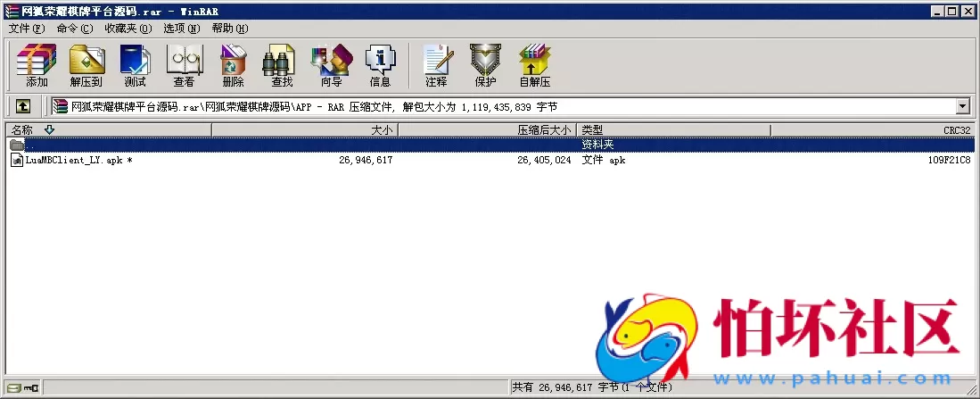This screenshot has height=399, width=980.
Task: Click the 删除 (Delete) toolbar icon
Action: click(233, 64)
